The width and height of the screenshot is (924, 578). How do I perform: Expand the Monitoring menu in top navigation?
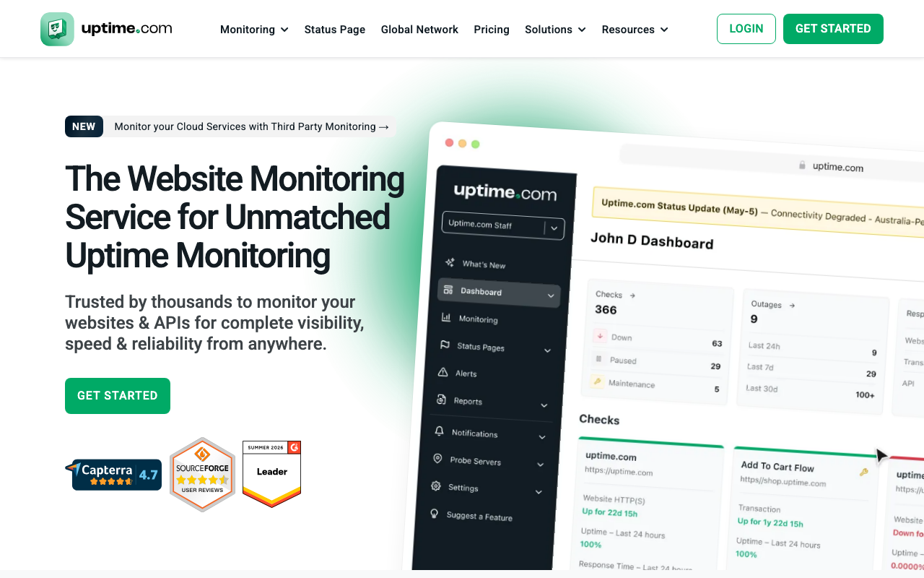[x=254, y=30]
